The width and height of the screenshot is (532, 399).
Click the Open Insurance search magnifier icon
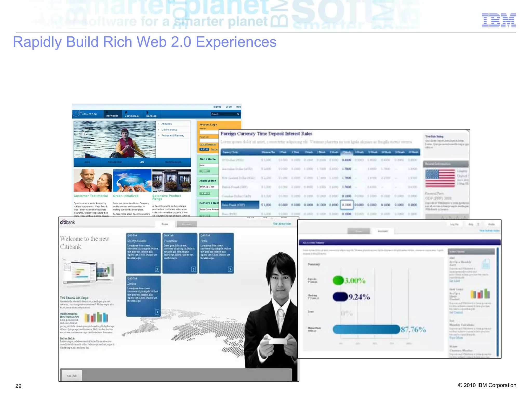point(238,114)
